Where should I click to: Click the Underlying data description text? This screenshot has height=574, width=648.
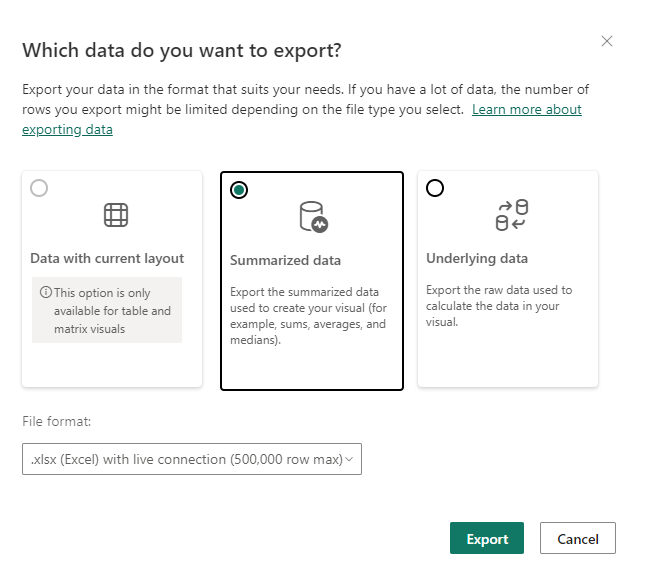[499, 306]
